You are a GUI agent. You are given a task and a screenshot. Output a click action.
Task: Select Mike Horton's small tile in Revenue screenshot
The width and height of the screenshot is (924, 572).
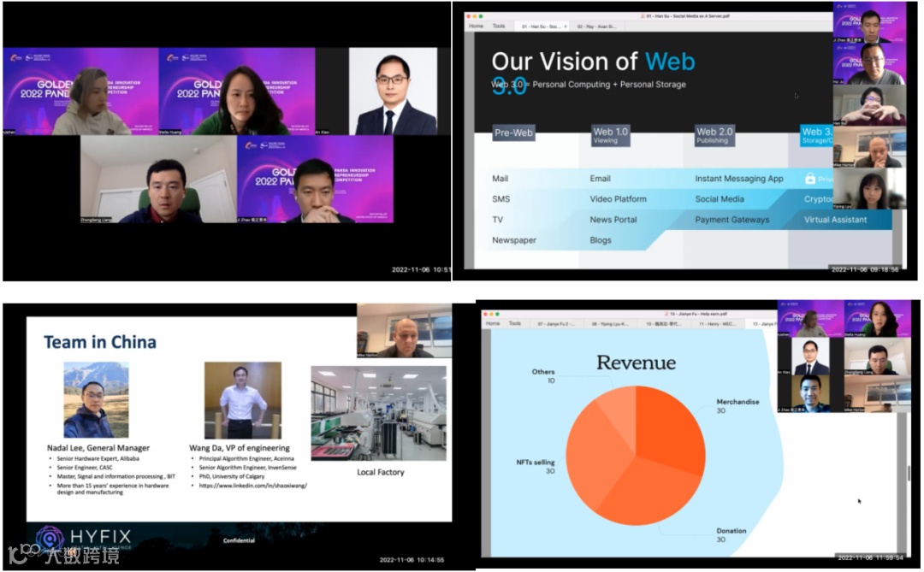(x=878, y=393)
